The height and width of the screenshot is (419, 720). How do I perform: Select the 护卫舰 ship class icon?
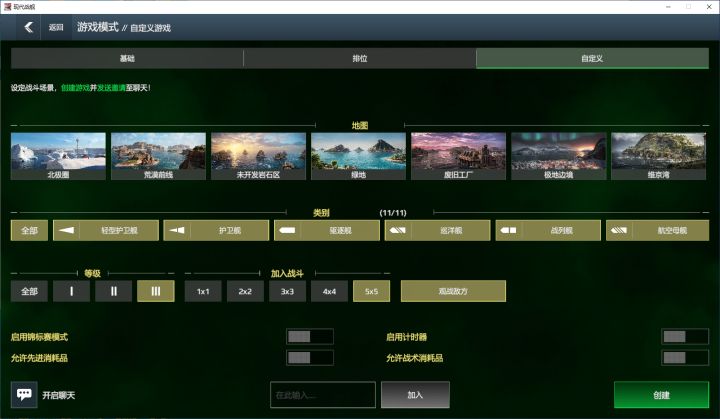point(177,230)
